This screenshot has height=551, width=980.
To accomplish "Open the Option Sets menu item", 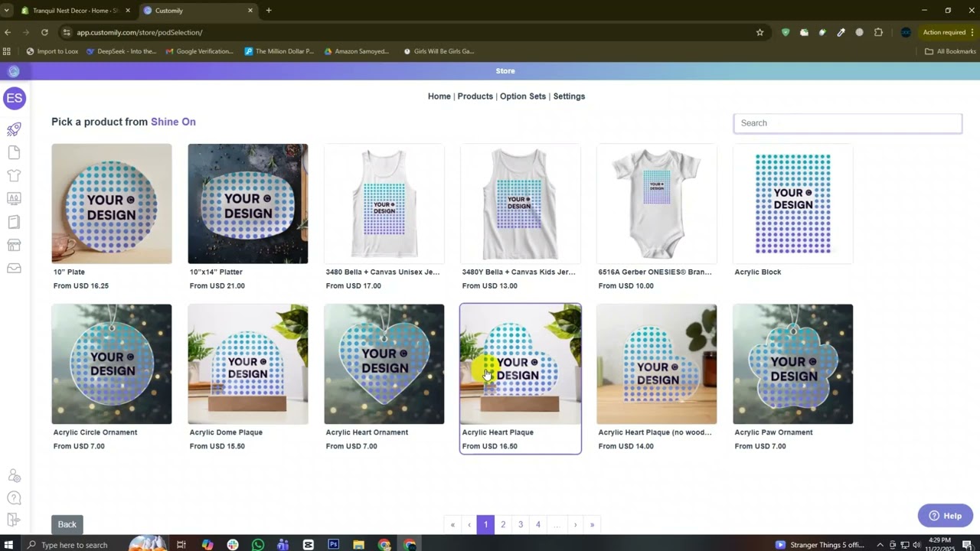I will coord(523,96).
